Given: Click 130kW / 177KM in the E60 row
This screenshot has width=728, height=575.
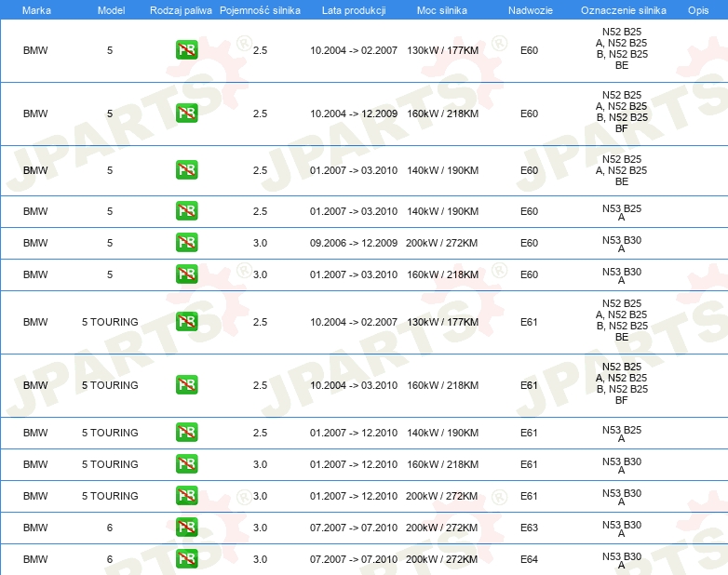Looking at the screenshot, I should pyautogui.click(x=442, y=50).
